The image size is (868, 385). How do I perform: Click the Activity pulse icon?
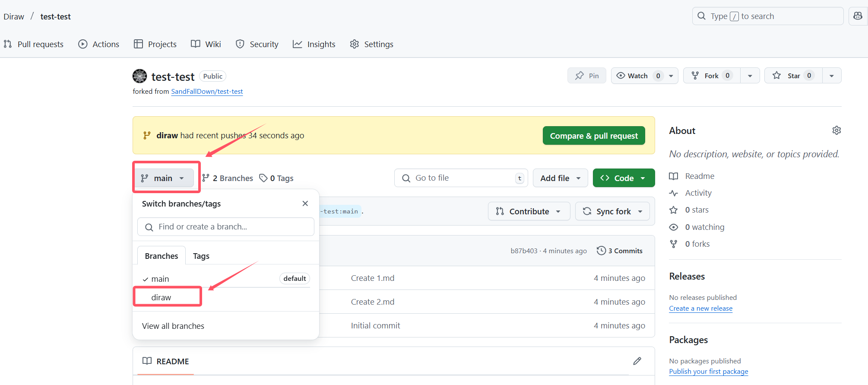[x=673, y=193]
